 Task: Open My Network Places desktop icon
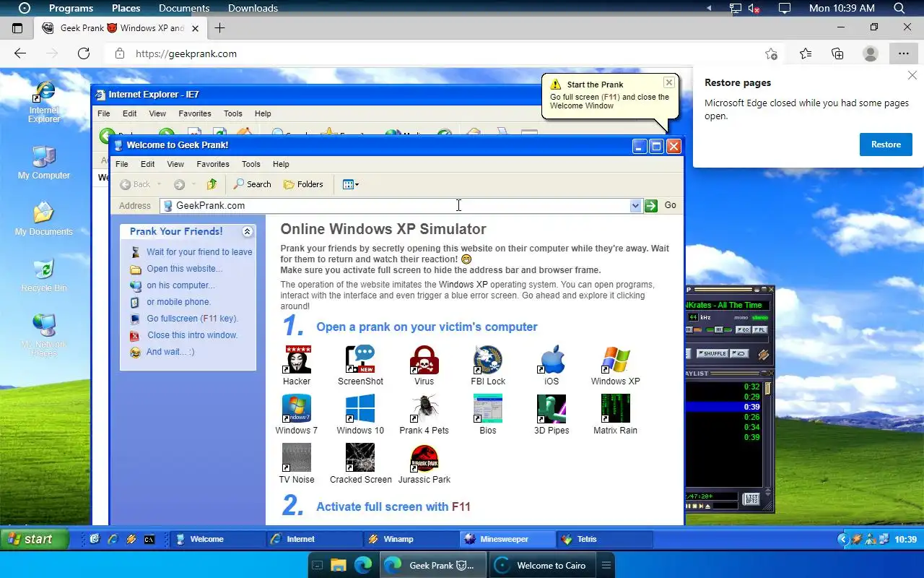[x=44, y=335]
